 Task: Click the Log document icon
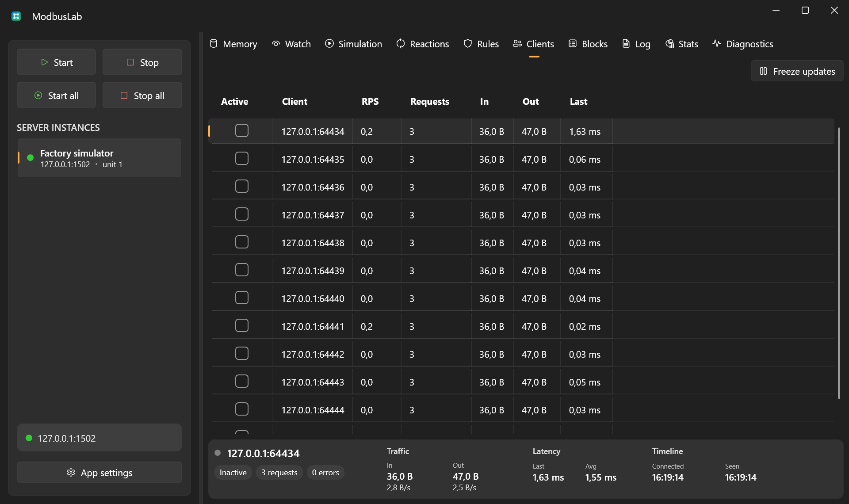[626, 43]
